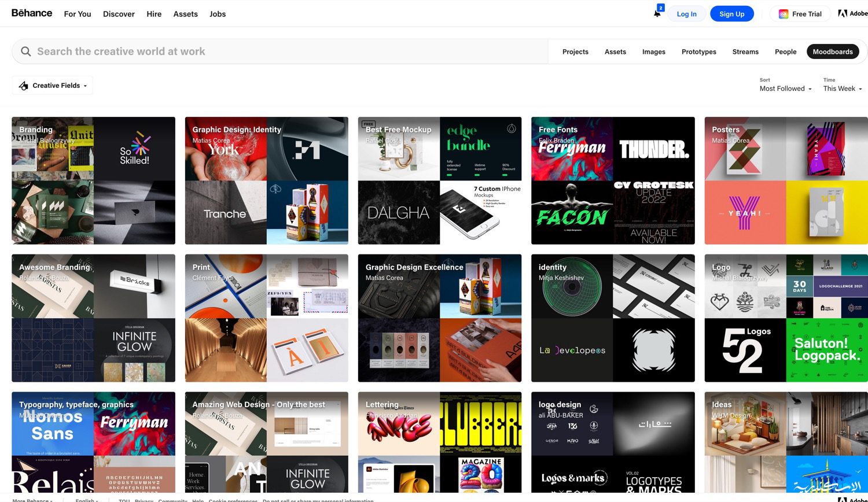The image size is (868, 502).
Task: Open the Discover menu in the navigation
Action: click(119, 14)
